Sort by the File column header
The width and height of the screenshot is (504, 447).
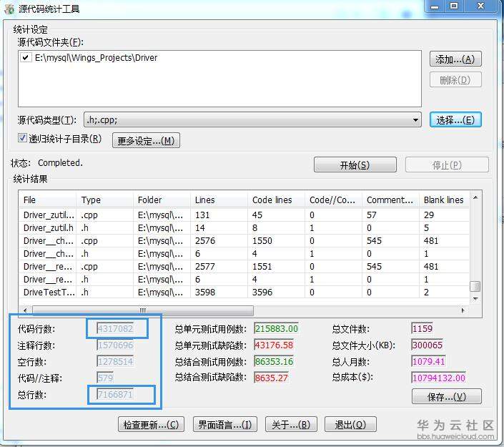48,200
